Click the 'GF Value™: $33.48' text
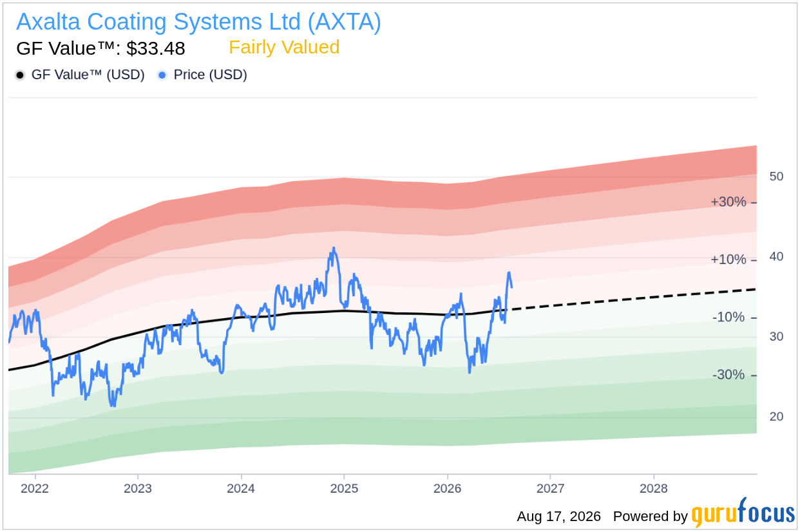The width and height of the screenshot is (800, 532). coord(100,49)
